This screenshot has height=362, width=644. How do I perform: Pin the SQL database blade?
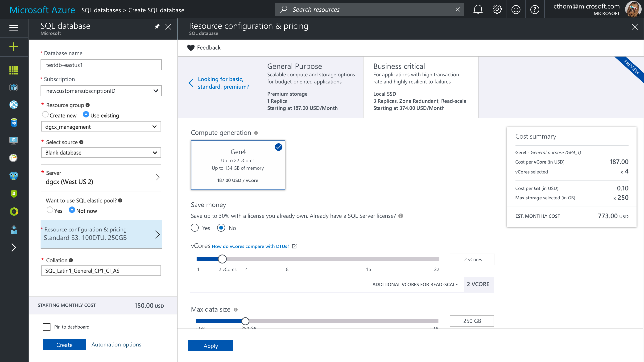(x=157, y=26)
